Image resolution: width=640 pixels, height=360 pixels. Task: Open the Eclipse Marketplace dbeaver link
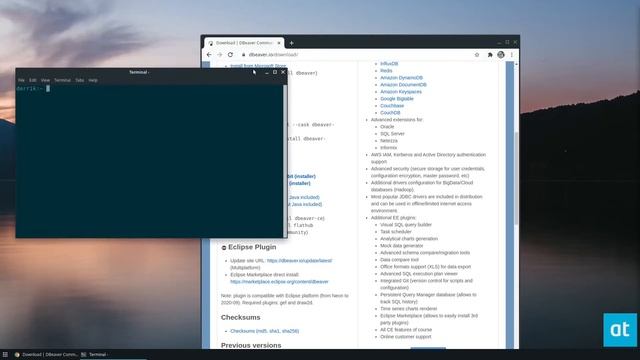[279, 282]
